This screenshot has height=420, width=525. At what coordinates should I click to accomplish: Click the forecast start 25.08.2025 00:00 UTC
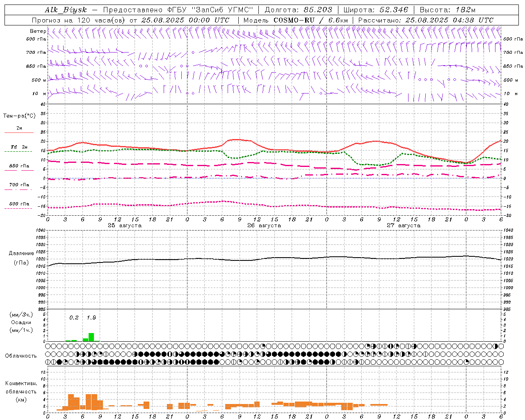(185, 20)
